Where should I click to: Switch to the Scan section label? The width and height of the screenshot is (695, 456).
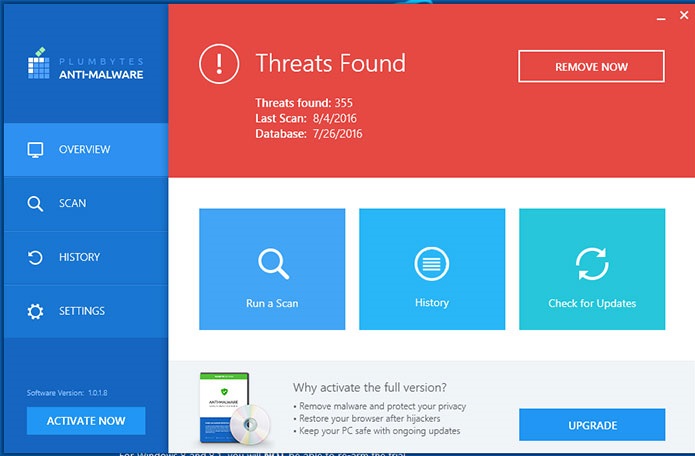[73, 203]
